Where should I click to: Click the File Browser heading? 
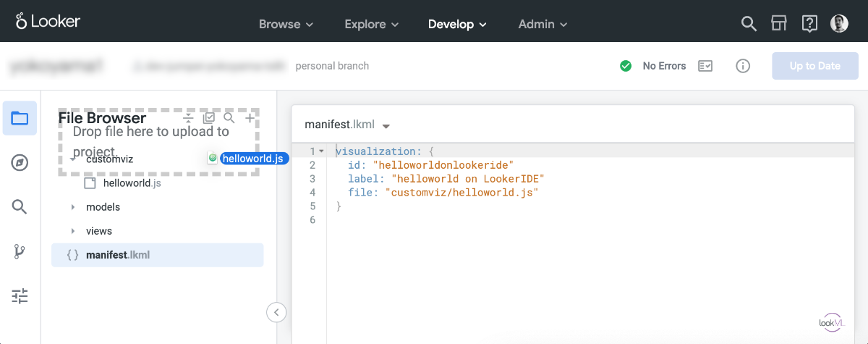tap(102, 118)
